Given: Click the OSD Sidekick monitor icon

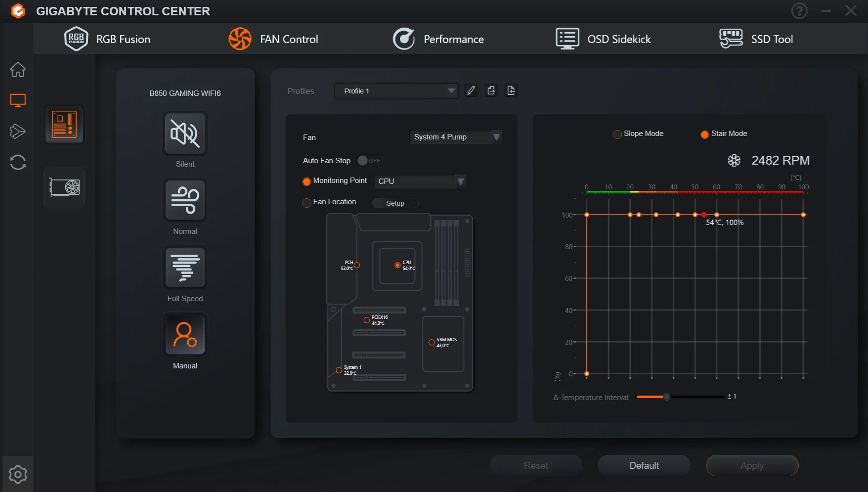Looking at the screenshot, I should [567, 39].
